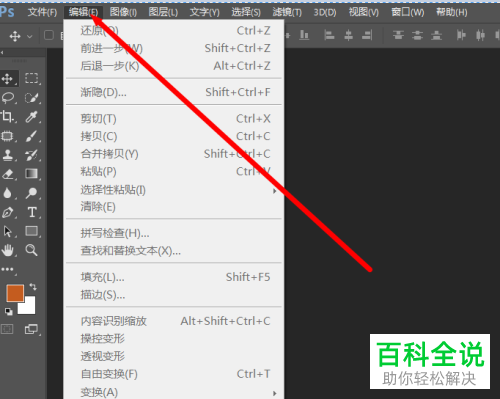Swap foreground and background colors
500x399 pixels.
[33, 287]
